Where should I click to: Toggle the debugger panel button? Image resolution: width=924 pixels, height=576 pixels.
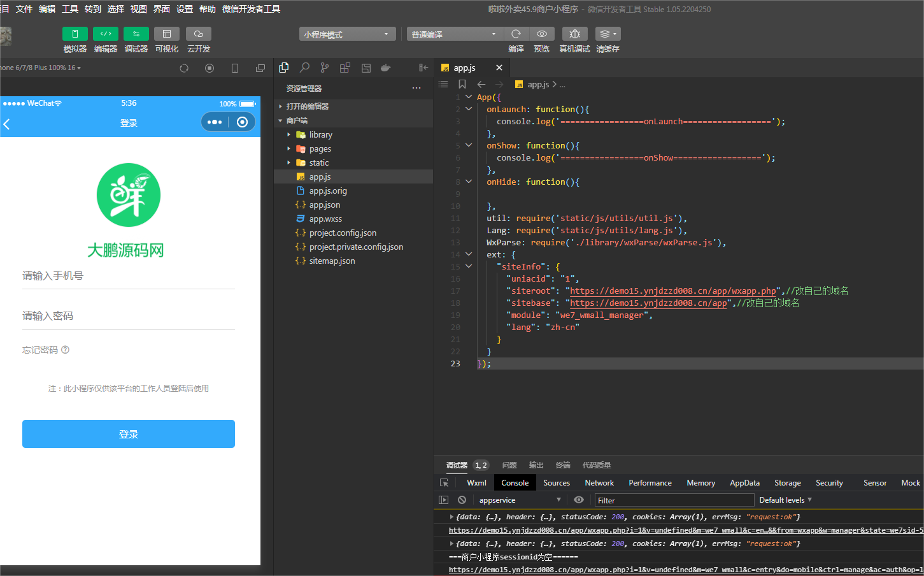click(136, 34)
